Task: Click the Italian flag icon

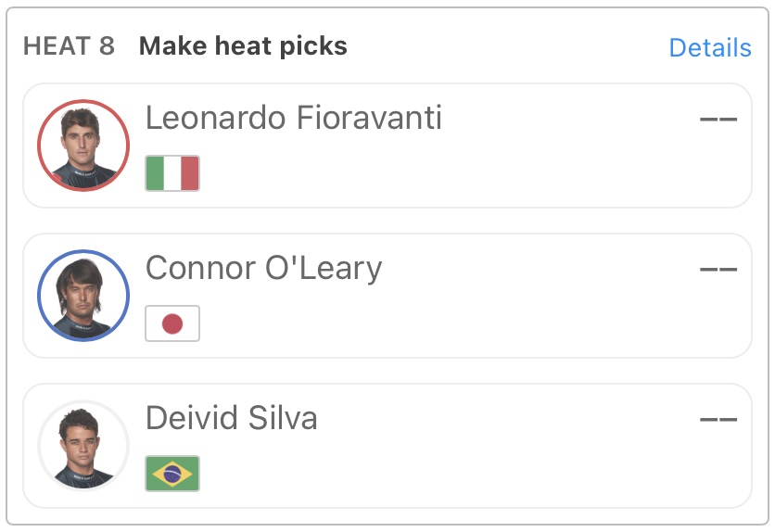Action: pyautogui.click(x=172, y=173)
